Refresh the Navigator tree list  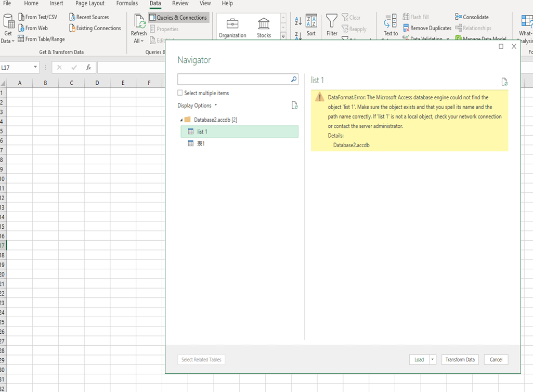[x=295, y=106]
